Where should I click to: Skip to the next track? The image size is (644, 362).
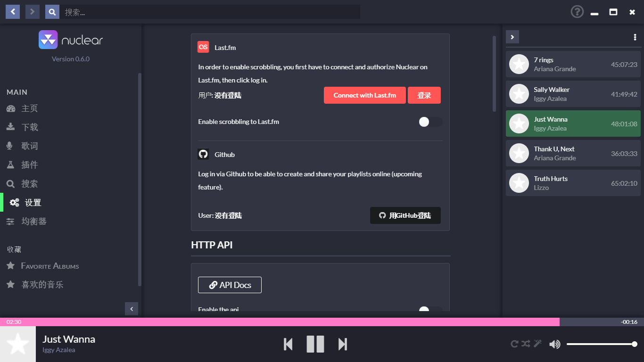[343, 344]
